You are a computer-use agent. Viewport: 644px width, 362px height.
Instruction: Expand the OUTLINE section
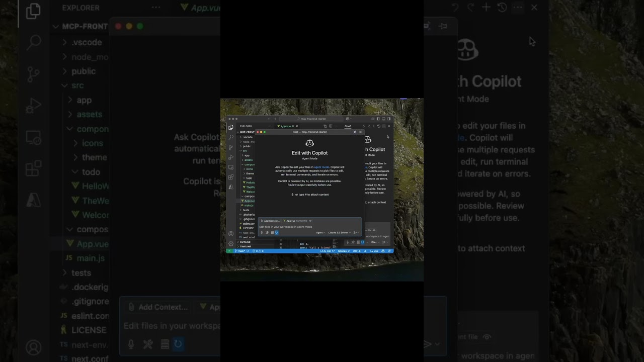pos(245,242)
